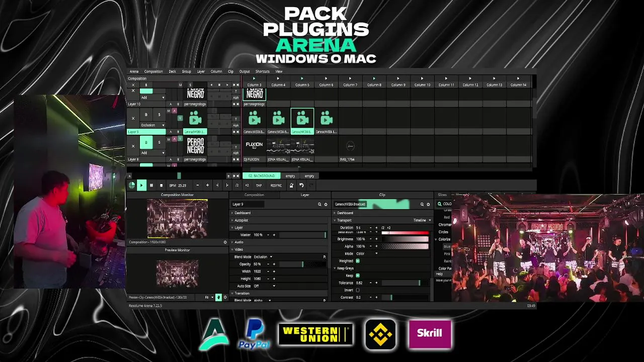The width and height of the screenshot is (644, 362).
Task: Click the Composition Monitor preview thumbnail
Action: (177, 218)
